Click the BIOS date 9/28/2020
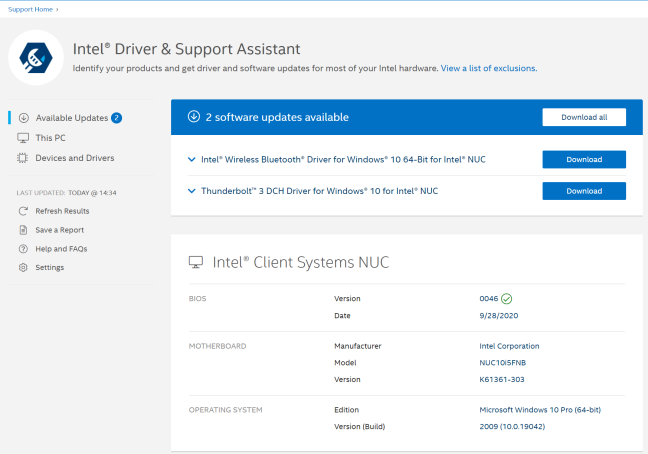The width and height of the screenshot is (648, 454). [x=498, y=316]
